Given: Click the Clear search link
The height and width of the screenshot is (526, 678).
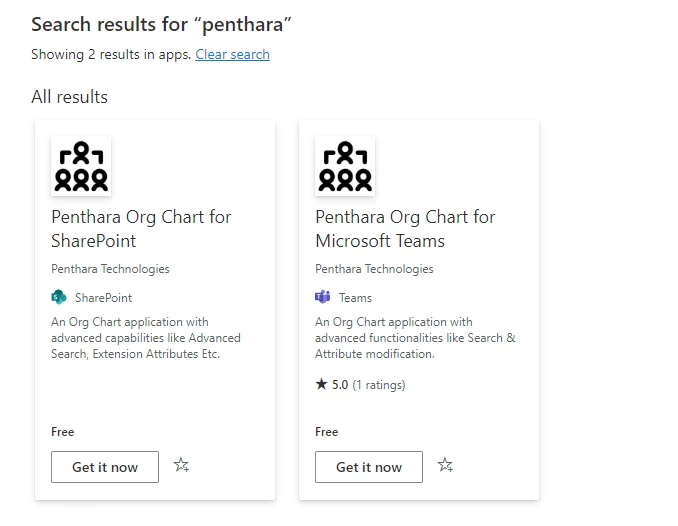Looking at the screenshot, I should pyautogui.click(x=232, y=55).
